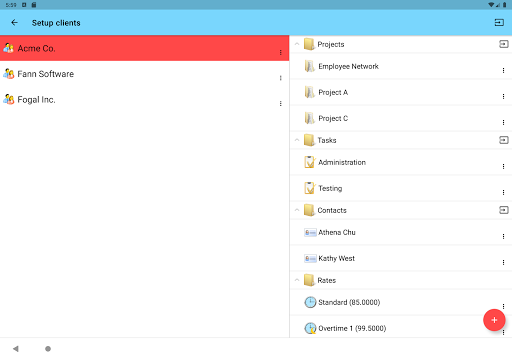
Task: Open the Testing task overflow menu
Action: (x=503, y=192)
